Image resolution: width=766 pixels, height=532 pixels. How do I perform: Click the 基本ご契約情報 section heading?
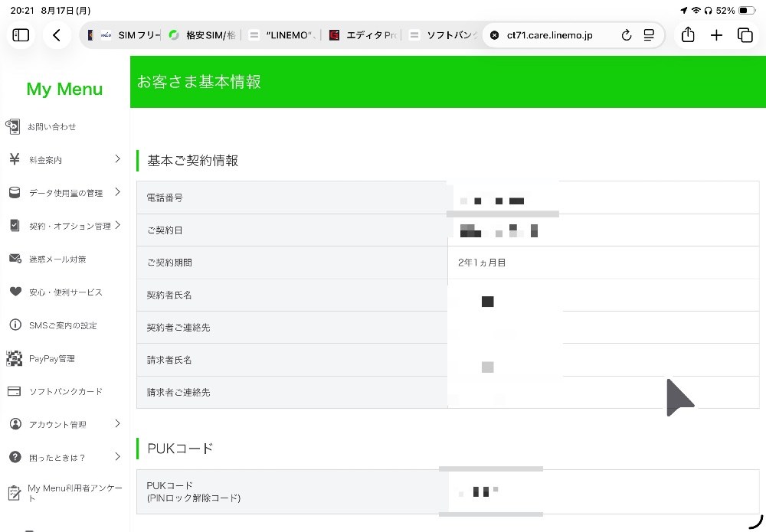click(192, 161)
